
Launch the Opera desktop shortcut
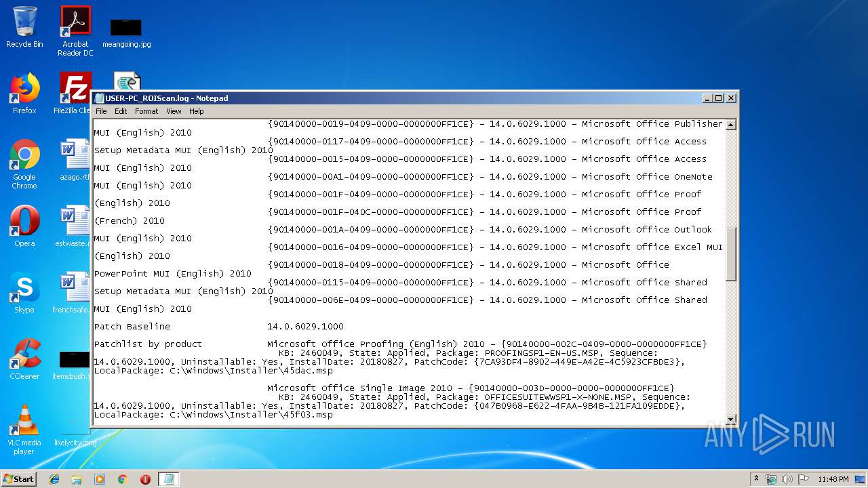click(24, 226)
